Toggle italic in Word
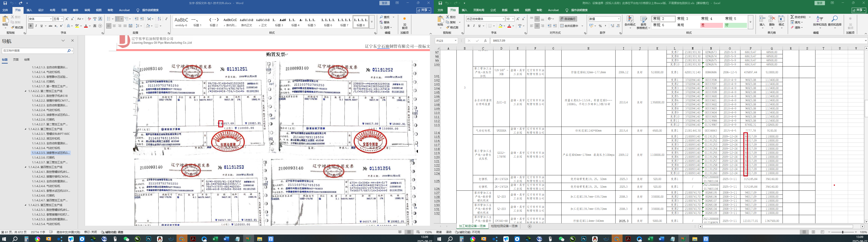The height and width of the screenshot is (242, 868). [36, 26]
